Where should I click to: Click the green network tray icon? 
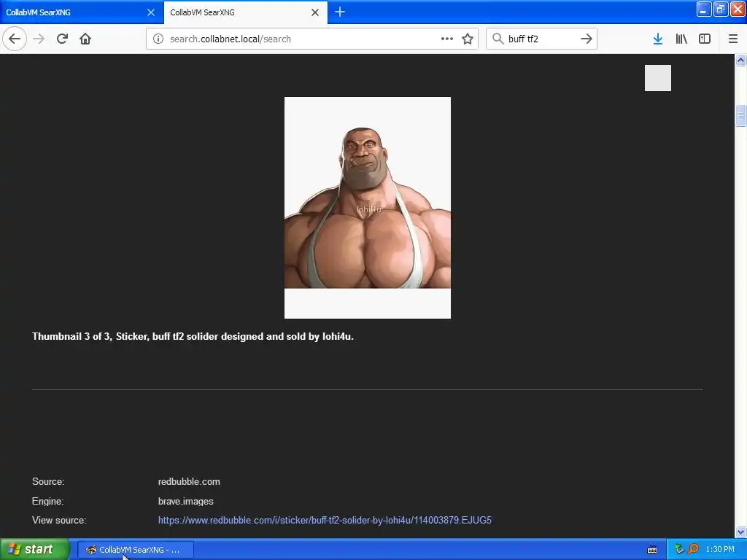pyautogui.click(x=679, y=549)
